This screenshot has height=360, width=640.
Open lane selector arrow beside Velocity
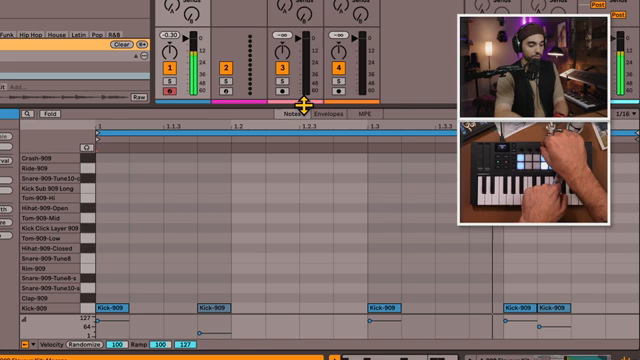pyautogui.click(x=33, y=344)
